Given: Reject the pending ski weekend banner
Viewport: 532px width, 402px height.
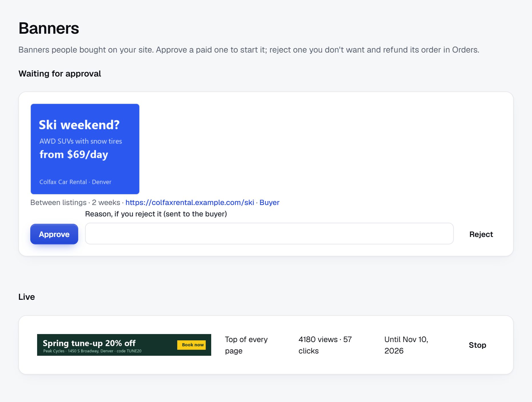Looking at the screenshot, I should (481, 234).
